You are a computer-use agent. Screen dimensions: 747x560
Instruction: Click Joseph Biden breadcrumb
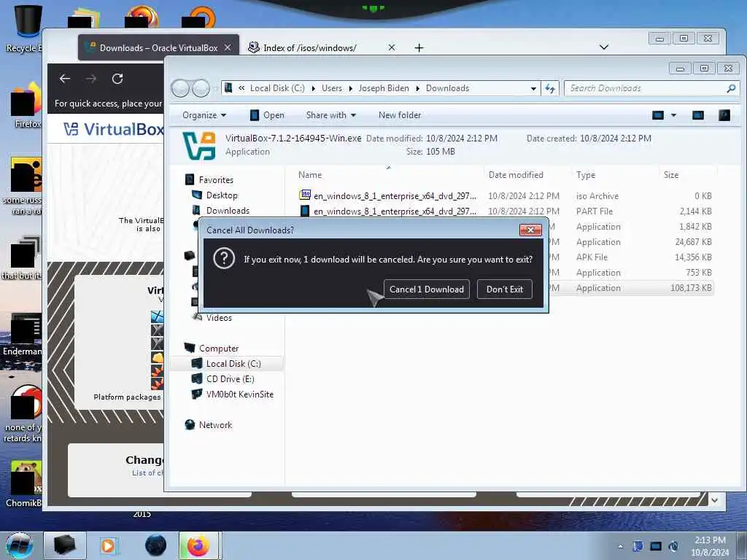(x=384, y=88)
